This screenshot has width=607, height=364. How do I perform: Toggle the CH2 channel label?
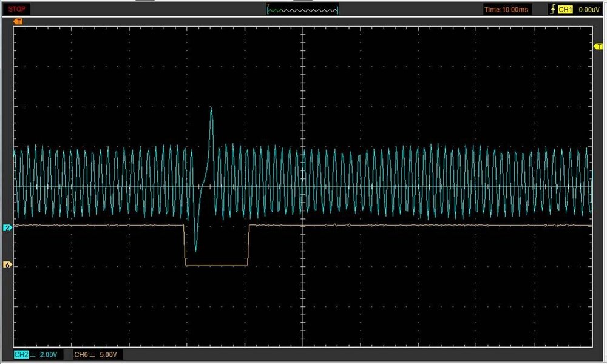[21, 354]
